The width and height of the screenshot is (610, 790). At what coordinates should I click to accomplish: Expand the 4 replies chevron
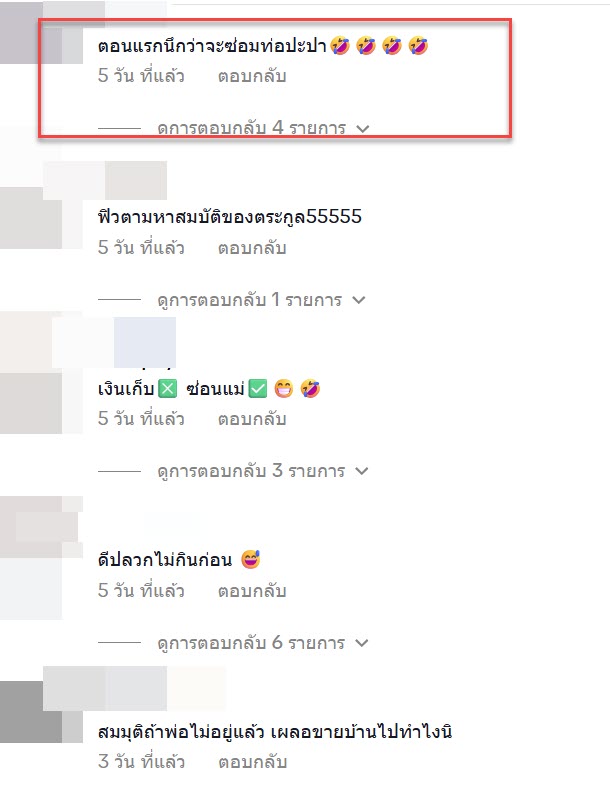point(363,129)
